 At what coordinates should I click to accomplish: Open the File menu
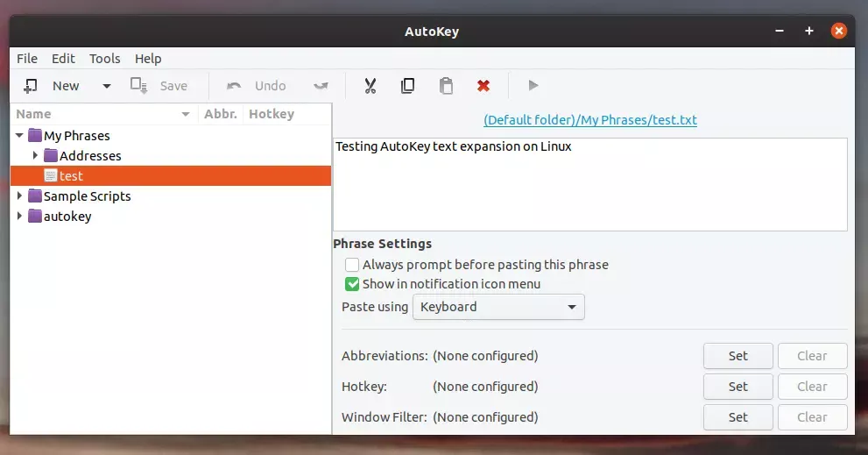click(27, 59)
